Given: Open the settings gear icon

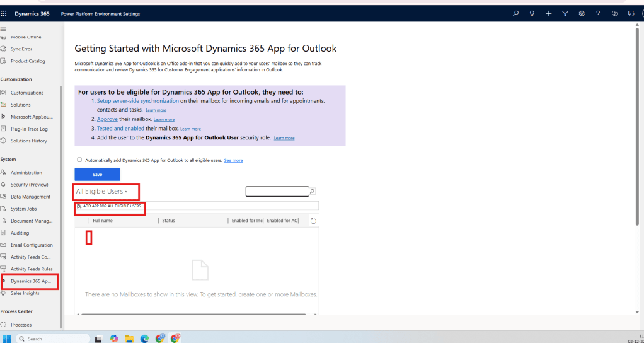Looking at the screenshot, I should tap(582, 13).
